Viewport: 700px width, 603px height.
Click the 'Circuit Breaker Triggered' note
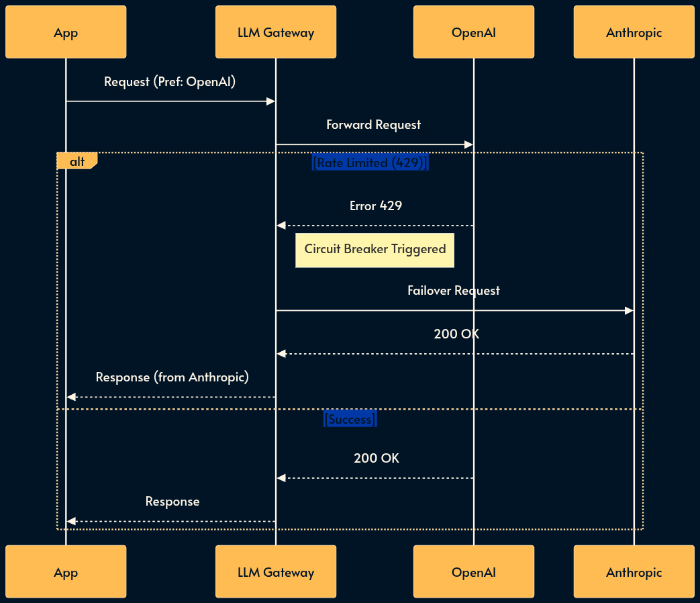point(375,250)
